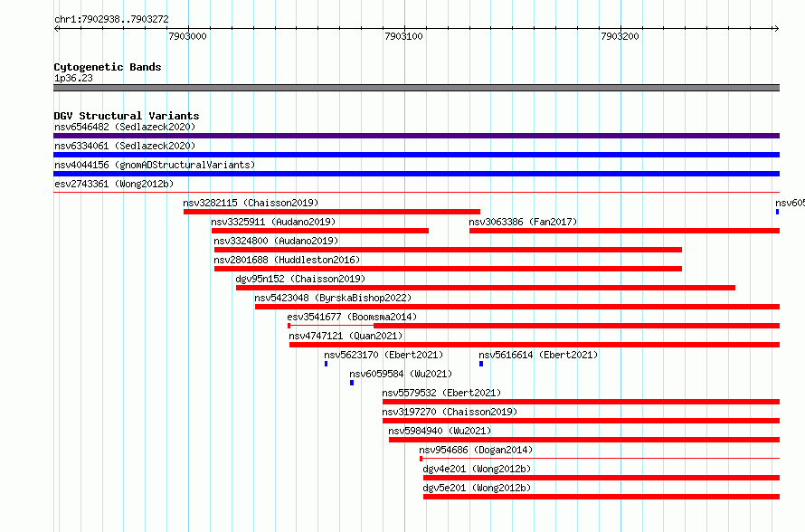Open the nsv4747121 (Quan2021) label

coord(346,336)
